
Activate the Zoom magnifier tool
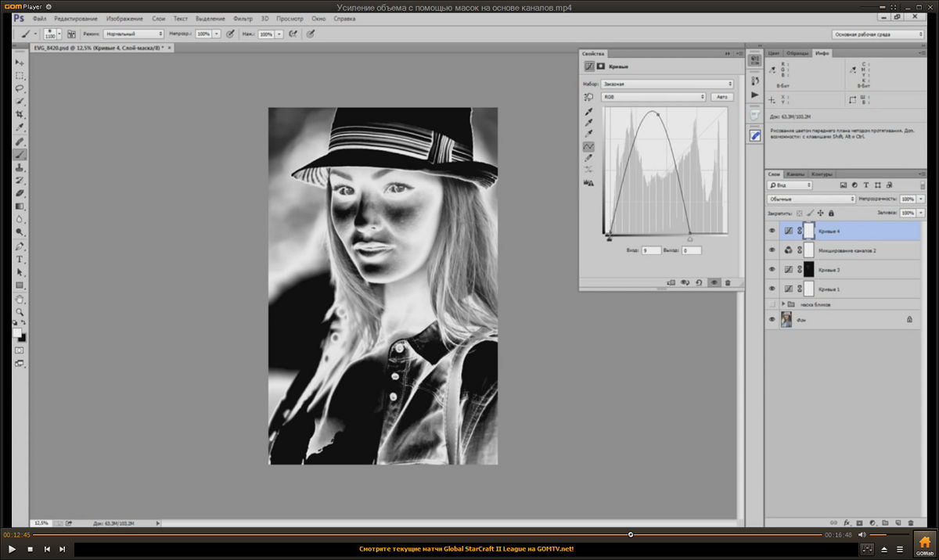click(20, 311)
